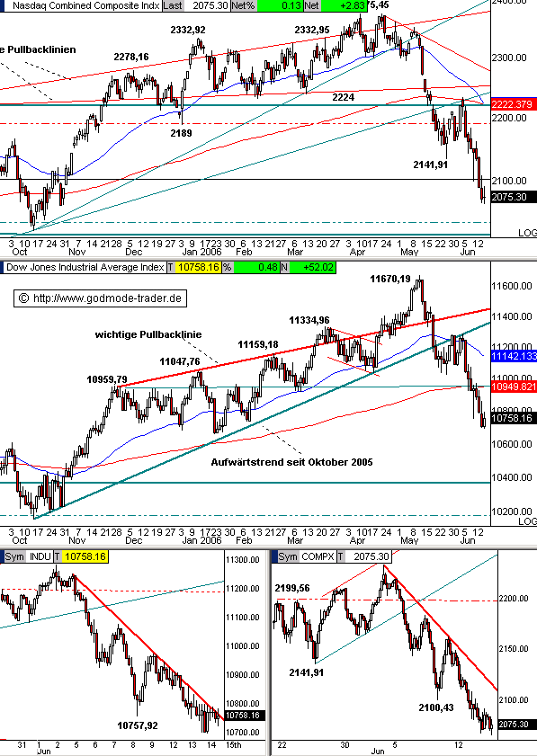
Task: Click the 11047,76 annotation
Action: pos(180,361)
